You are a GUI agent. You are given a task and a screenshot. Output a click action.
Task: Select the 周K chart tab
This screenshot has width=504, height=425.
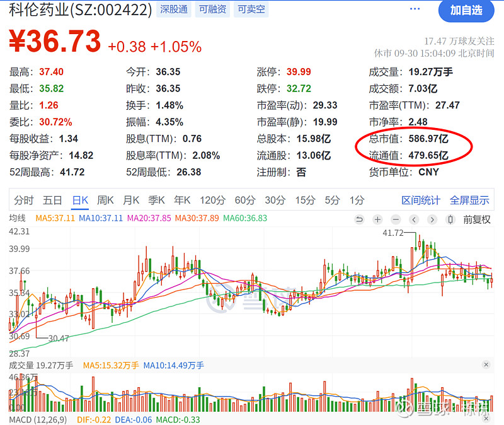105,200
